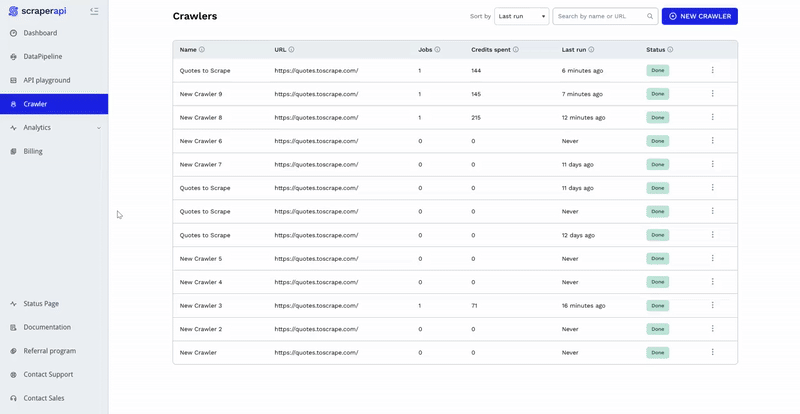The width and height of the screenshot is (800, 414).
Task: Click the Contact Support link
Action: (x=48, y=374)
